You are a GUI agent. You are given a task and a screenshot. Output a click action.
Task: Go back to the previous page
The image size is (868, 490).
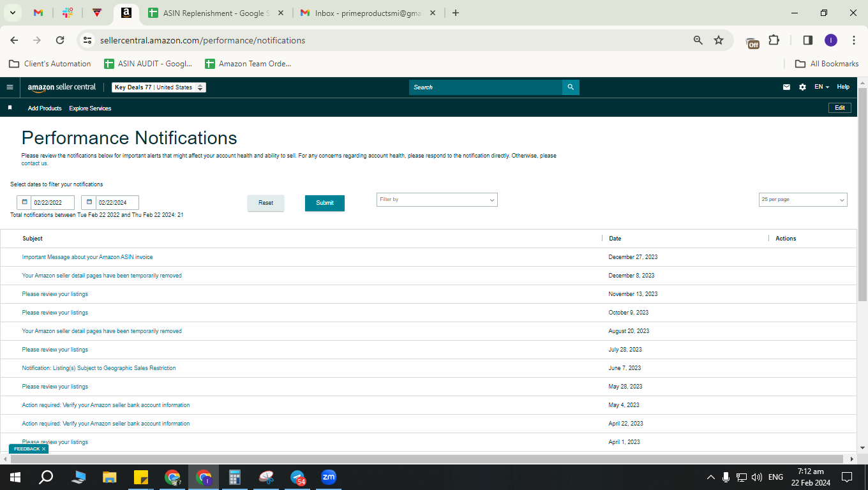(x=14, y=40)
